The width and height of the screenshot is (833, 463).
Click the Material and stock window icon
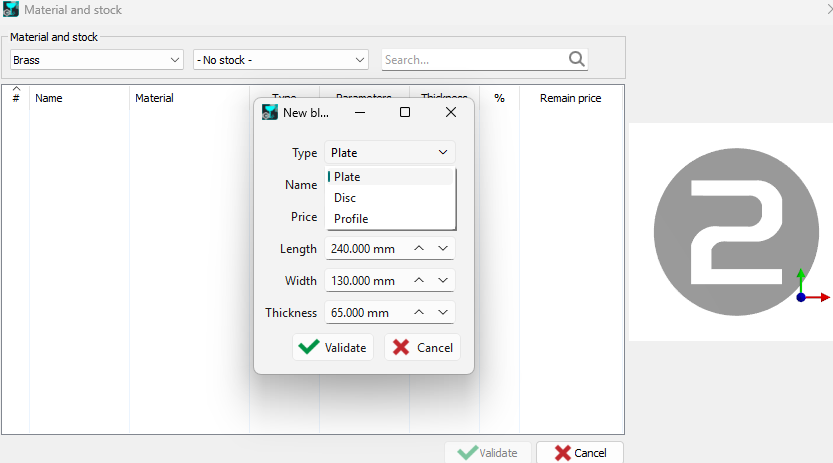pos(11,10)
